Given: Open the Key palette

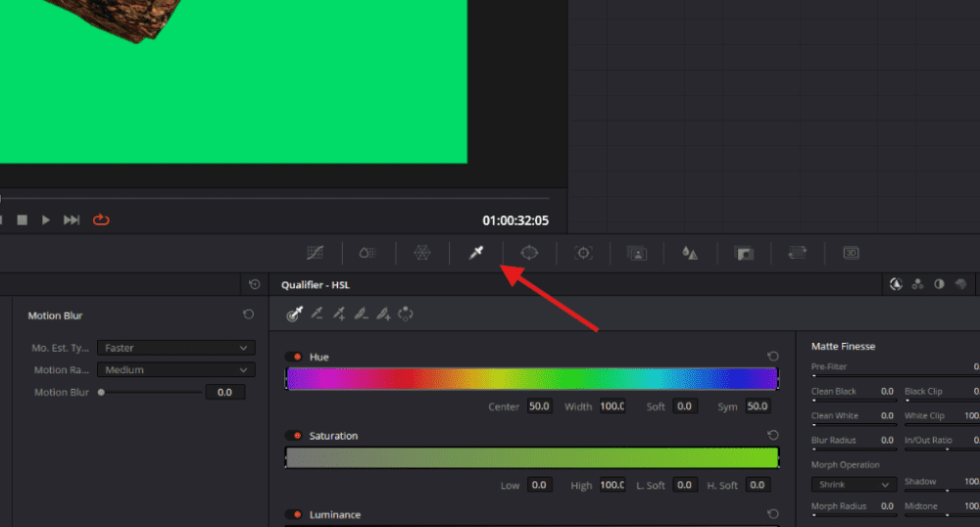Looking at the screenshot, I should (744, 253).
